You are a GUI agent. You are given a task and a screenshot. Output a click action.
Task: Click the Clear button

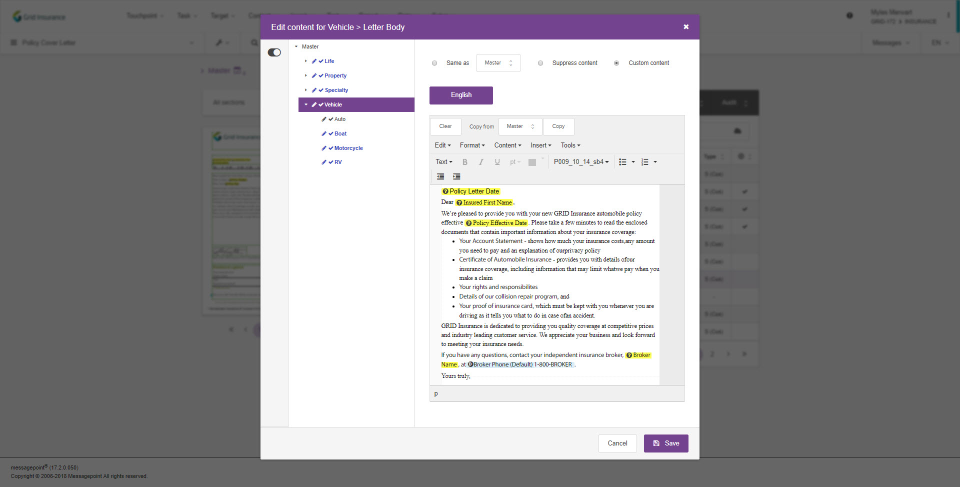pos(446,127)
